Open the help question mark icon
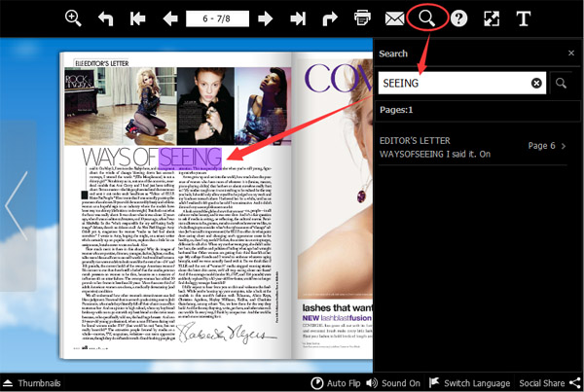 click(x=459, y=18)
